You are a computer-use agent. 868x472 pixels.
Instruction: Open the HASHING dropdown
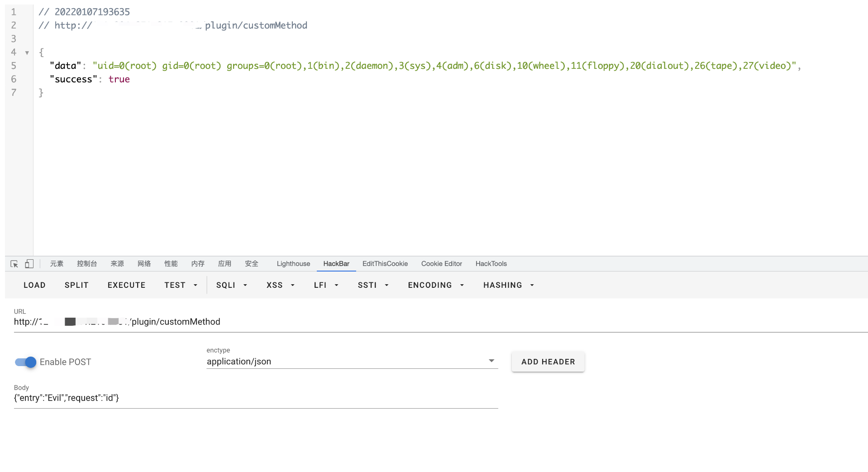pos(508,285)
